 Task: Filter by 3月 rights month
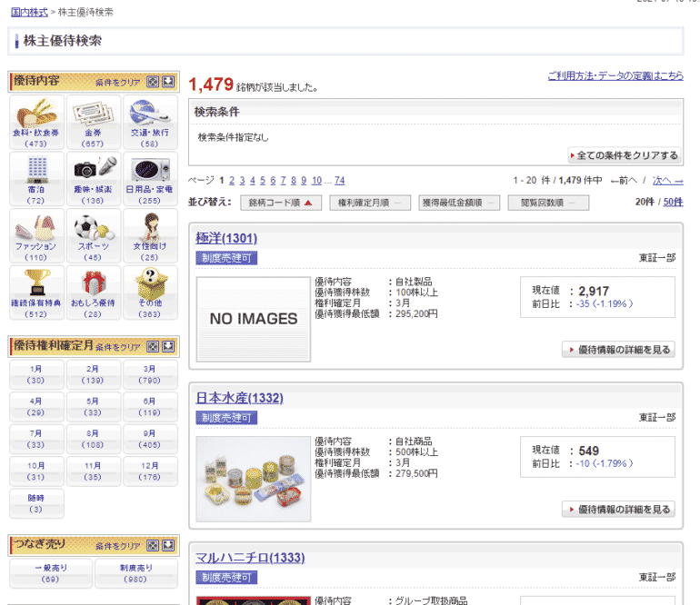[x=150, y=375]
